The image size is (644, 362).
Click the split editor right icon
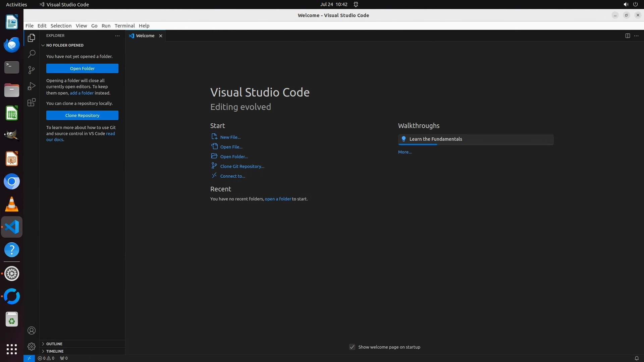[x=627, y=36]
